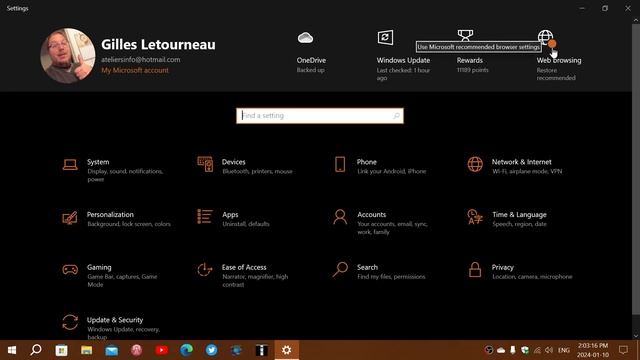Open Devices settings icon
The width and height of the screenshot is (640, 360).
(x=205, y=164)
